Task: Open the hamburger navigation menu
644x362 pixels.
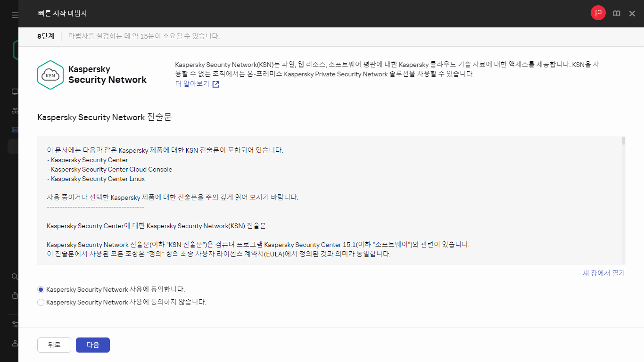Action: click(15, 14)
